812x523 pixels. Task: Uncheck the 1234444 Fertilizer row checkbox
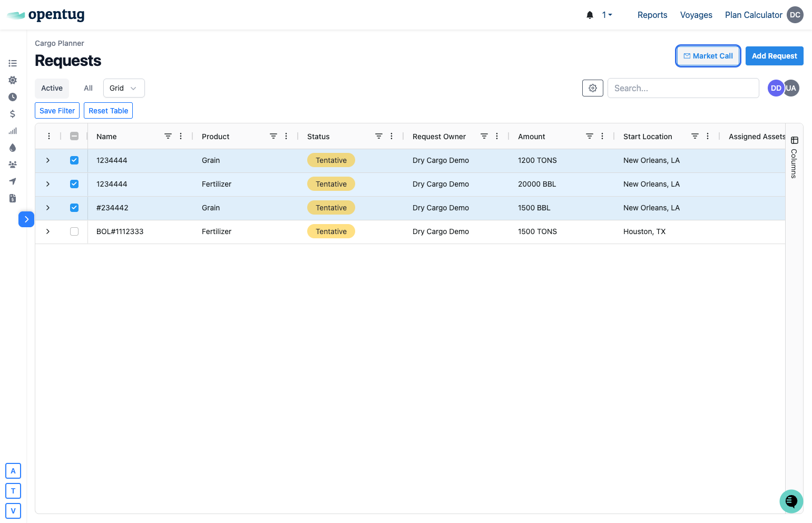coord(74,184)
